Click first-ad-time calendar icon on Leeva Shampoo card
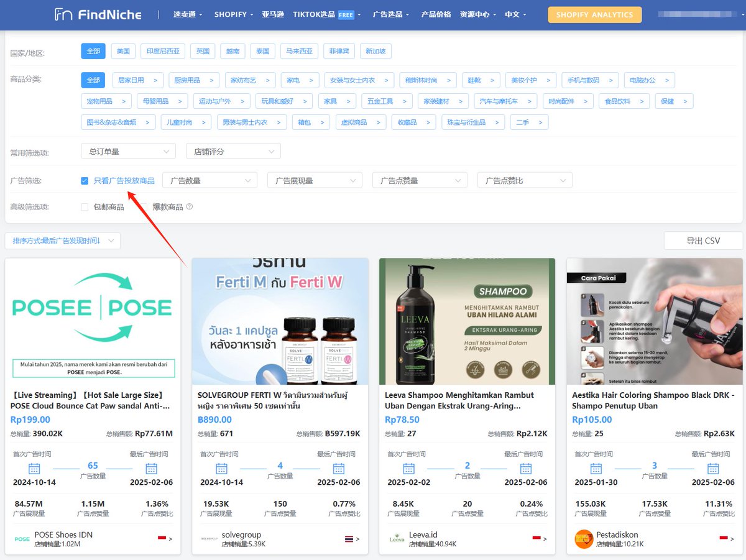The height and width of the screenshot is (560, 746). 408,468
